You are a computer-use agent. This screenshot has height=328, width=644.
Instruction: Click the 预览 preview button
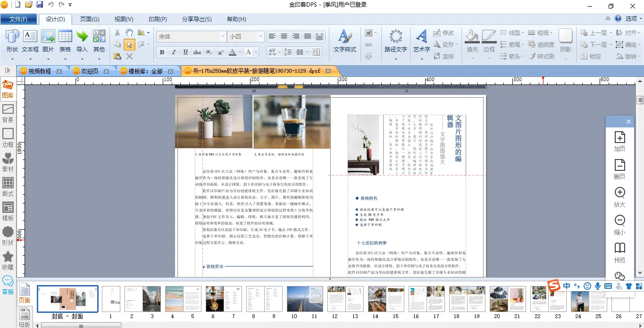(619, 253)
